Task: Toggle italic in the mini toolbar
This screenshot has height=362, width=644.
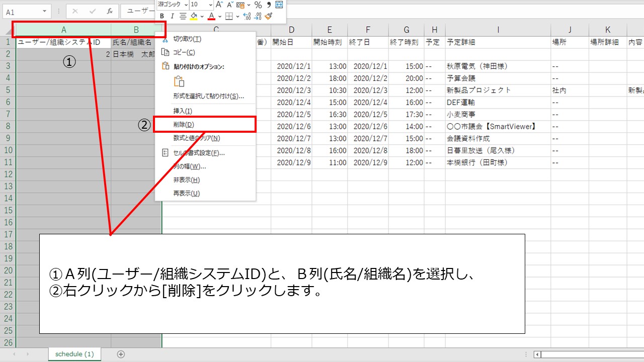Action: point(172,16)
